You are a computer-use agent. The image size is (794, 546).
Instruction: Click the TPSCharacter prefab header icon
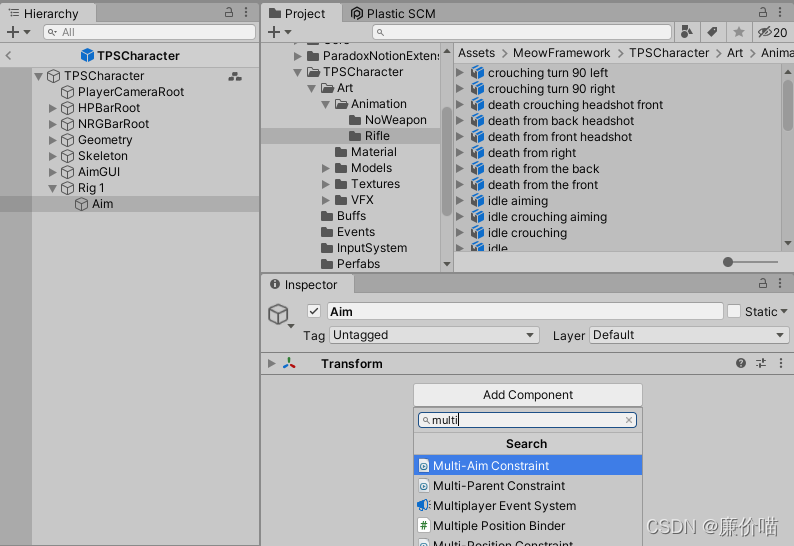click(87, 55)
